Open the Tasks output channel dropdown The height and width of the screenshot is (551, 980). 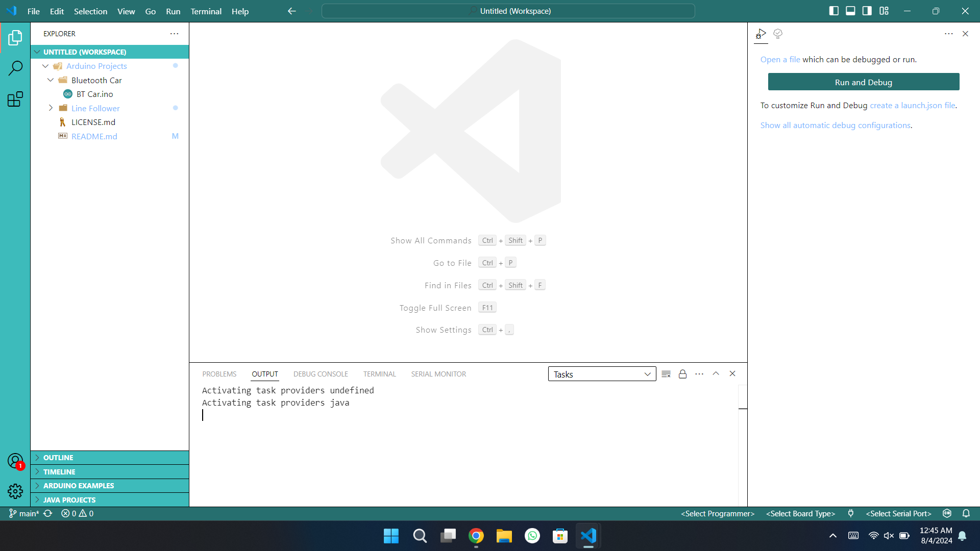coord(602,374)
